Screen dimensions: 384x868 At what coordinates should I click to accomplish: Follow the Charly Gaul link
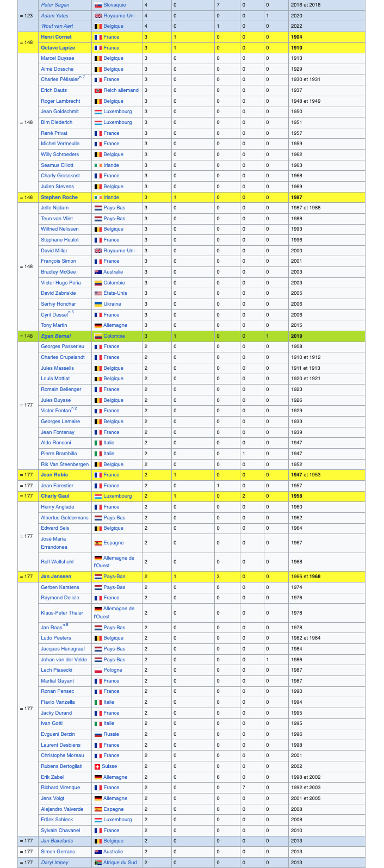coord(55,496)
